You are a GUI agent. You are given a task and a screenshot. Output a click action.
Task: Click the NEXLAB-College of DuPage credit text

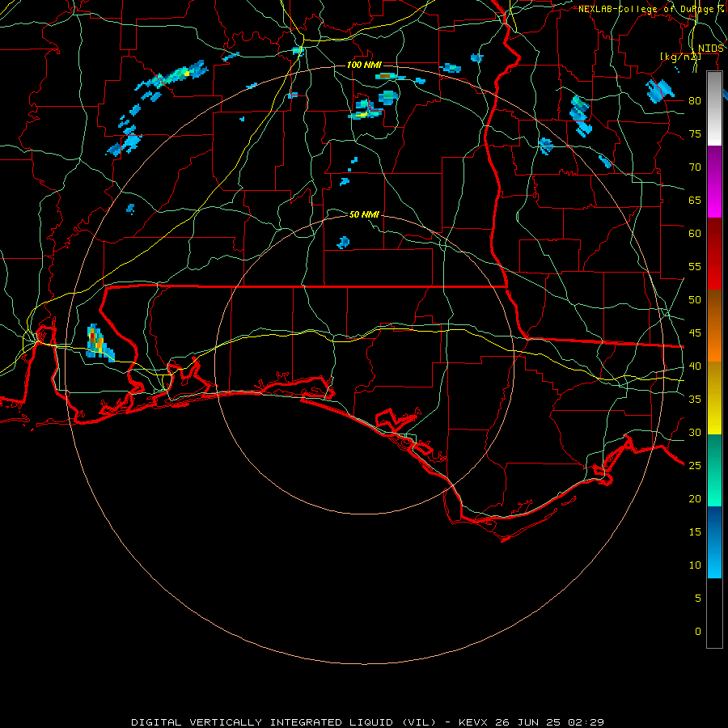[651, 9]
